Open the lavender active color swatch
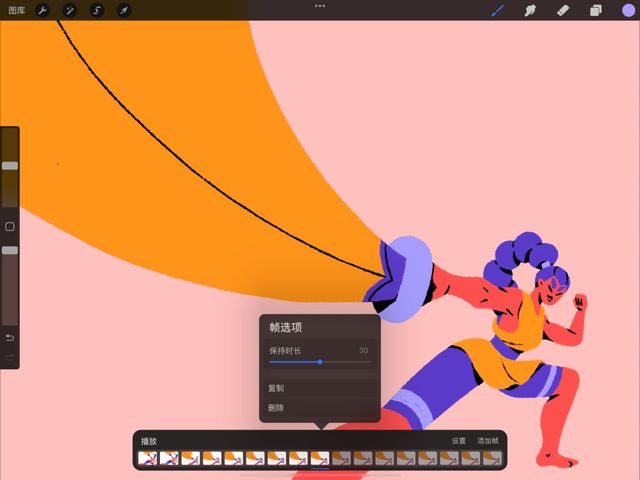Viewport: 640px width, 480px height. [x=629, y=10]
